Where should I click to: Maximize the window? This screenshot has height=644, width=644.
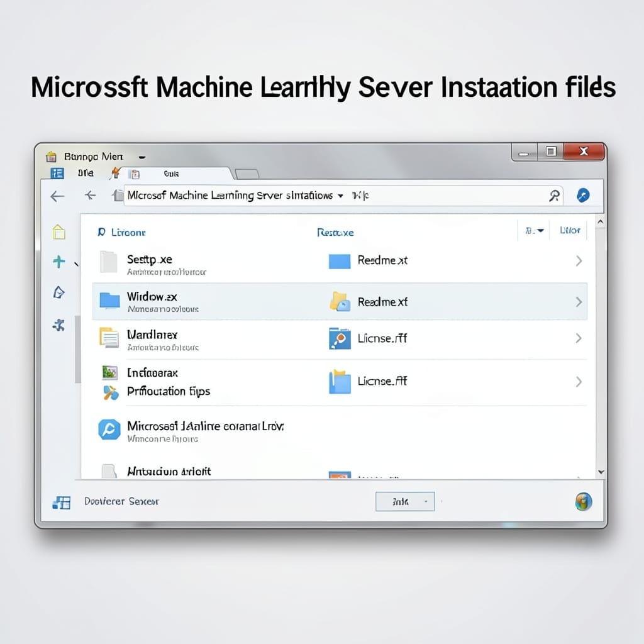tap(551, 152)
